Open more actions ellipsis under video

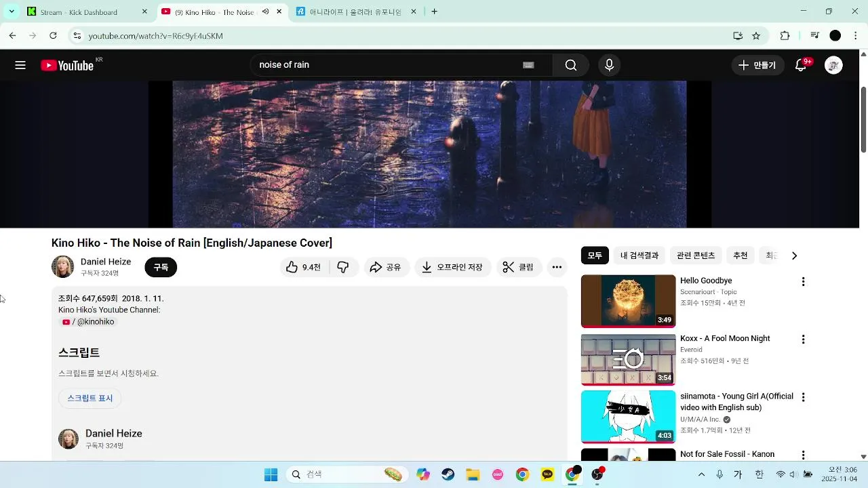(x=557, y=267)
